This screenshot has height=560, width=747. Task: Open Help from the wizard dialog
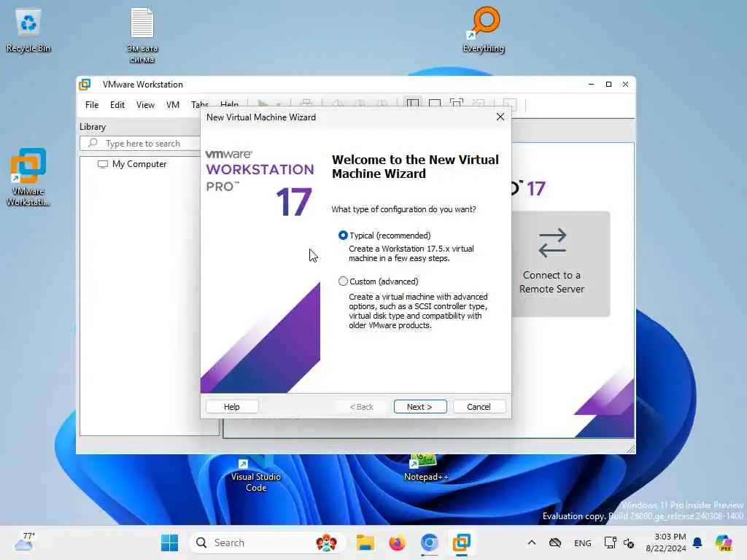point(232,407)
